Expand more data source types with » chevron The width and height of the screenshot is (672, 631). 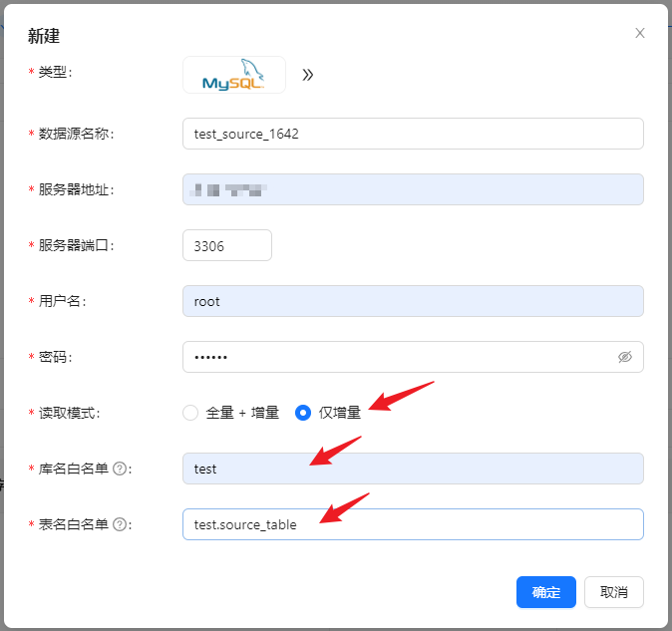pos(308,75)
